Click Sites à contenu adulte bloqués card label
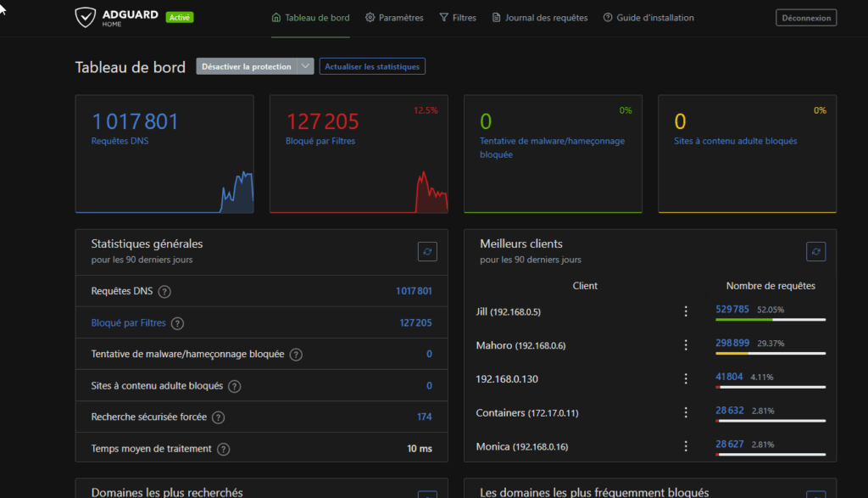Image resolution: width=868 pixels, height=498 pixels. point(735,141)
